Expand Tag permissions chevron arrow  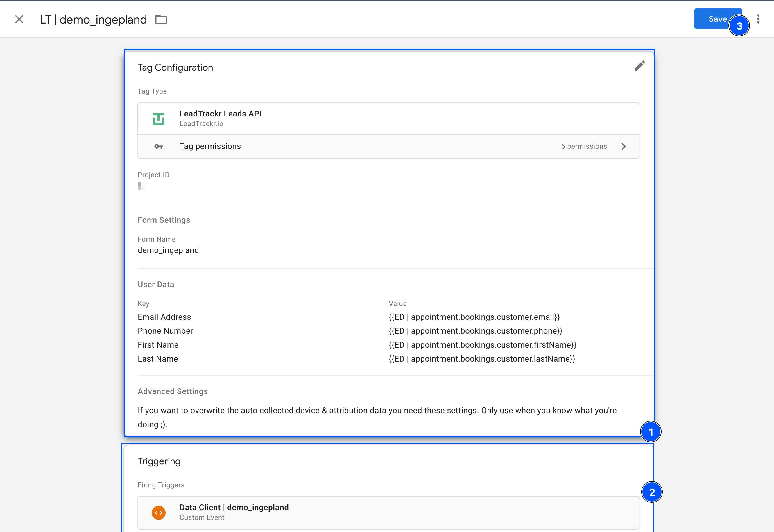pyautogui.click(x=623, y=147)
